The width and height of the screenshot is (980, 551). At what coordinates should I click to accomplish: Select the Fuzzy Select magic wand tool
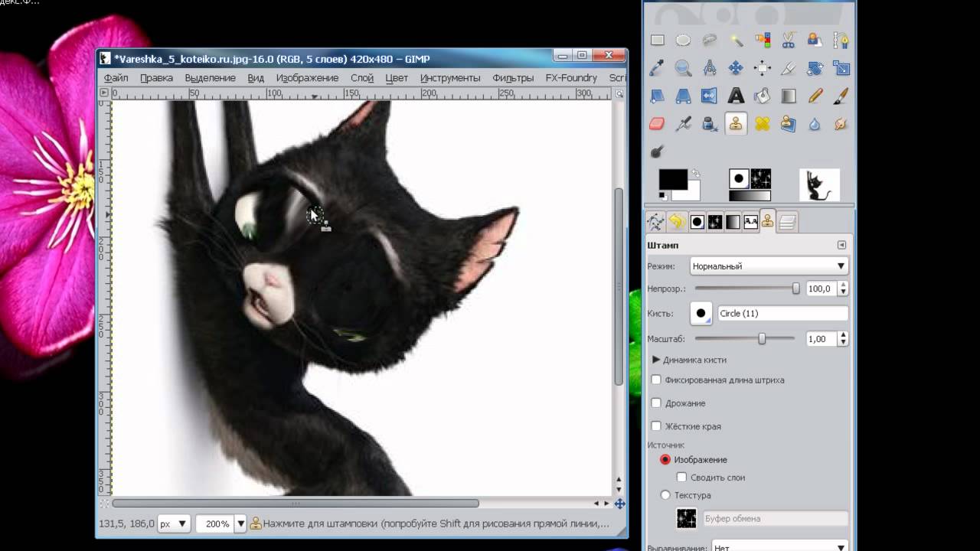click(737, 41)
